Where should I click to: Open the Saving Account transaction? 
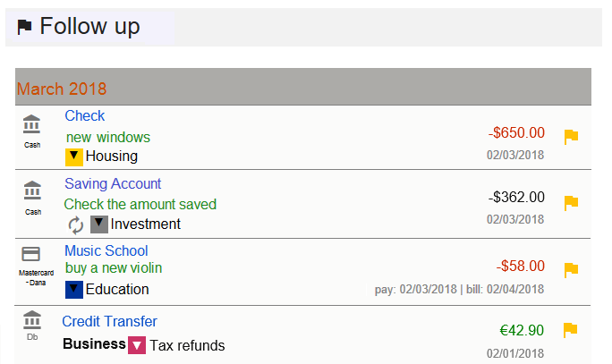[113, 183]
